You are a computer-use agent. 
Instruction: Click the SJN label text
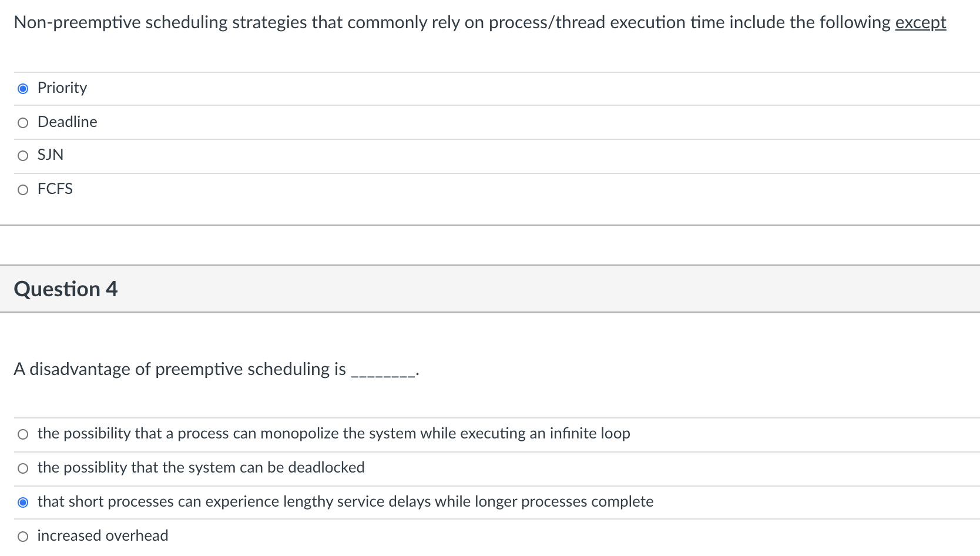point(50,155)
